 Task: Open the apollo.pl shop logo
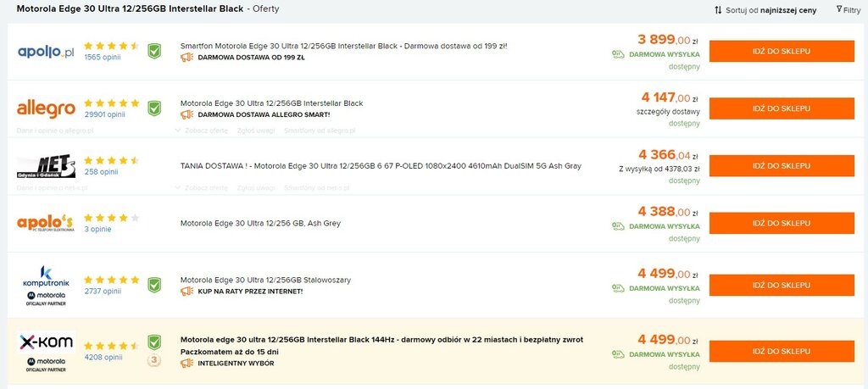pyautogui.click(x=46, y=52)
